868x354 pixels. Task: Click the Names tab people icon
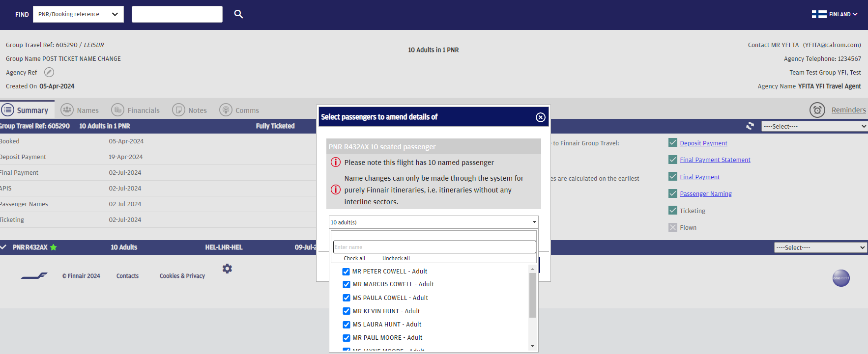click(67, 110)
